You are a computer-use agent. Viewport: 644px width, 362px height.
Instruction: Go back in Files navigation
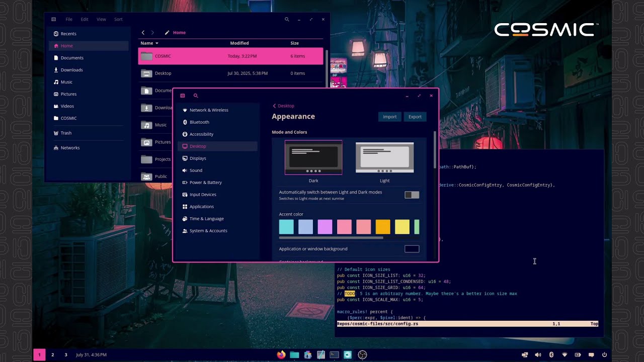point(143,32)
